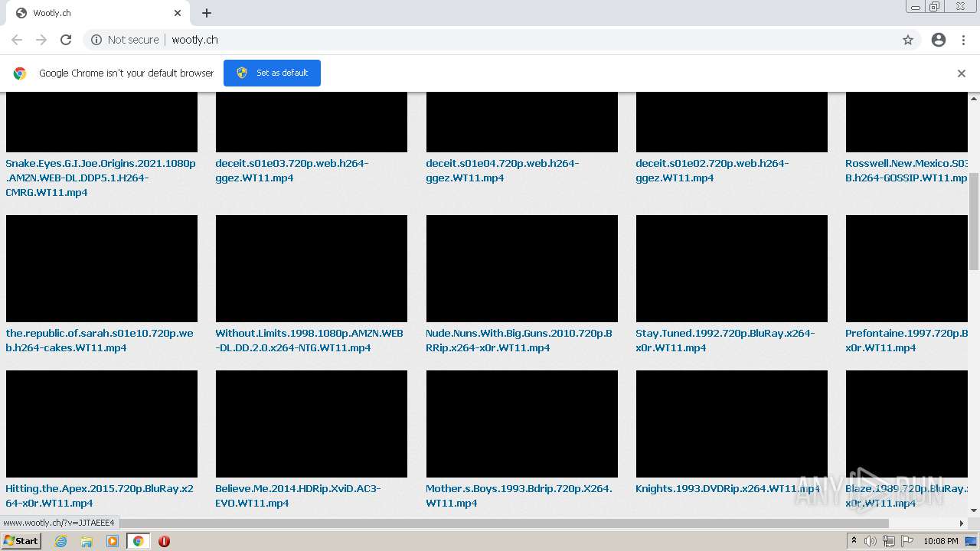Switch to Chrome in the taskbar
Viewport: 980px width, 551px height.
(138, 541)
